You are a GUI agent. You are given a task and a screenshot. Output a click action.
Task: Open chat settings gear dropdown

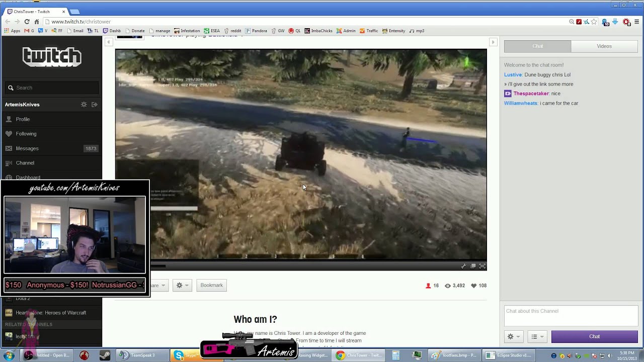pos(513,336)
